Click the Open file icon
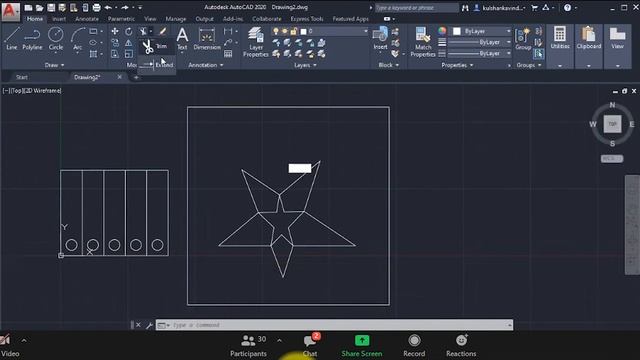This screenshot has height=360, width=640. click(x=40, y=7)
